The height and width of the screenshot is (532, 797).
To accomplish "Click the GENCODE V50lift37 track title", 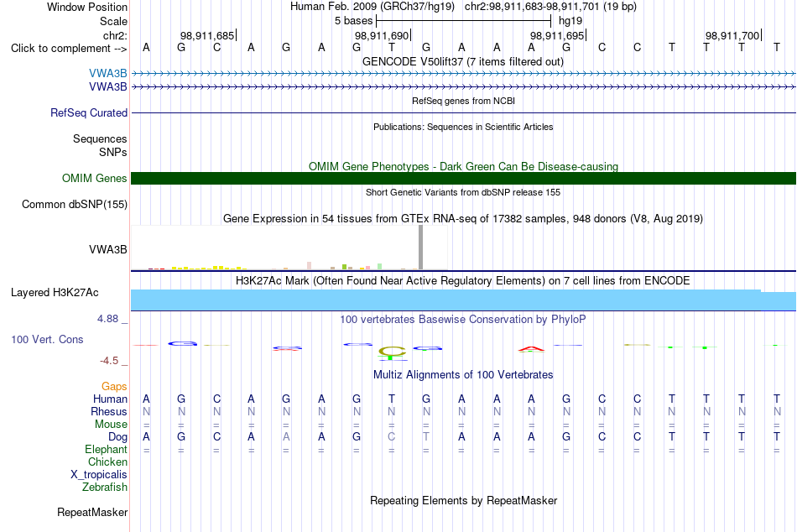I will pyautogui.click(x=463, y=62).
